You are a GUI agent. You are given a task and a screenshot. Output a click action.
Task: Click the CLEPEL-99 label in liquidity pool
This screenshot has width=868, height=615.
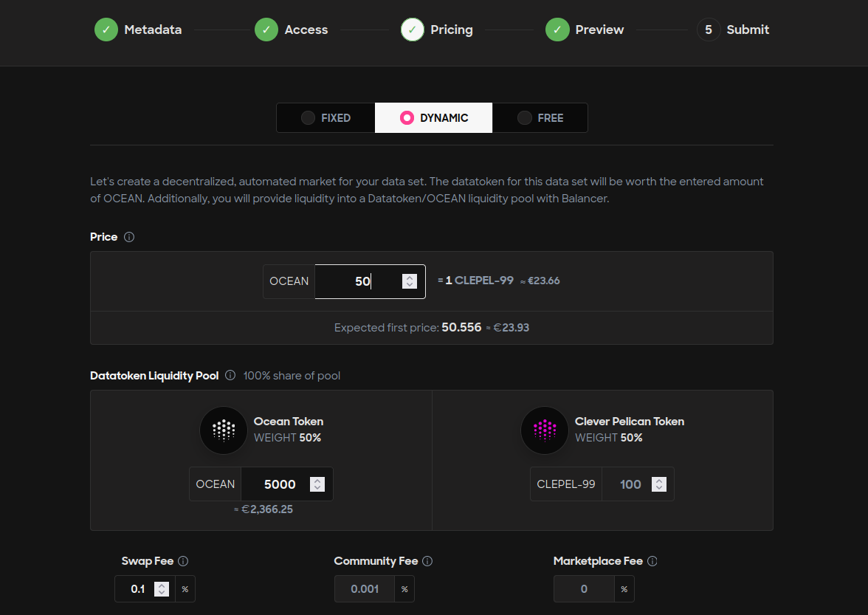coord(565,484)
